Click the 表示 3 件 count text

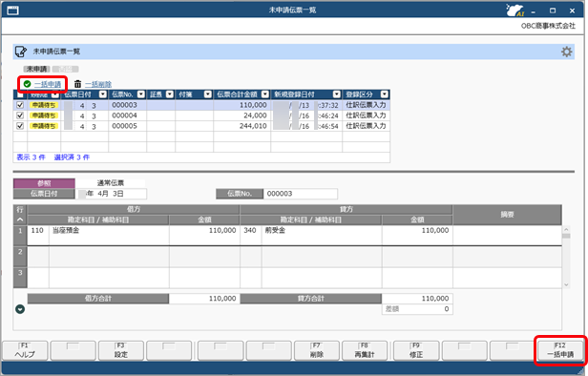pos(31,157)
